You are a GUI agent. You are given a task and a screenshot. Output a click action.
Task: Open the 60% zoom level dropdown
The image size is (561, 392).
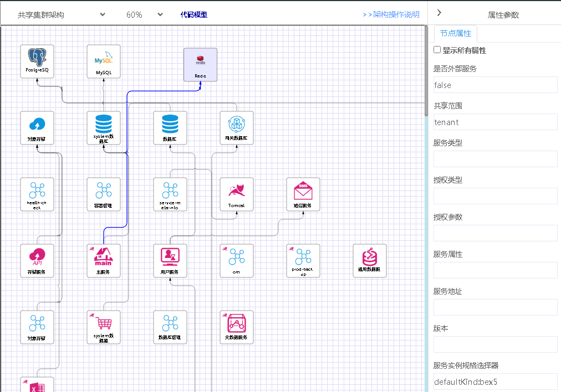144,15
